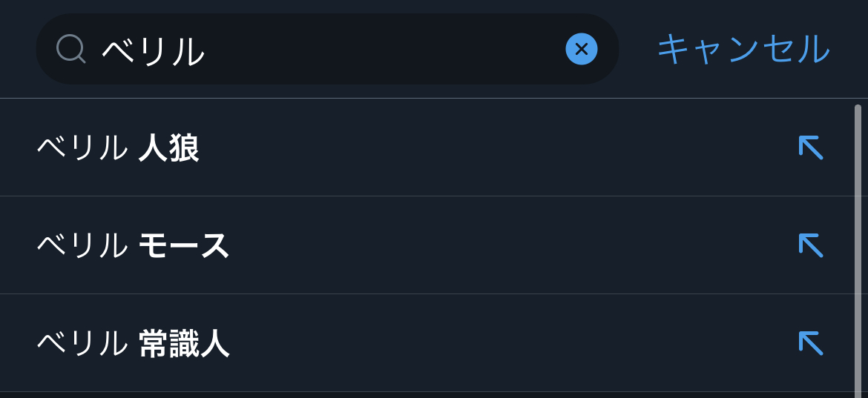868x398 pixels.
Task: Click the typed text ベリル in search bar
Action: (153, 50)
